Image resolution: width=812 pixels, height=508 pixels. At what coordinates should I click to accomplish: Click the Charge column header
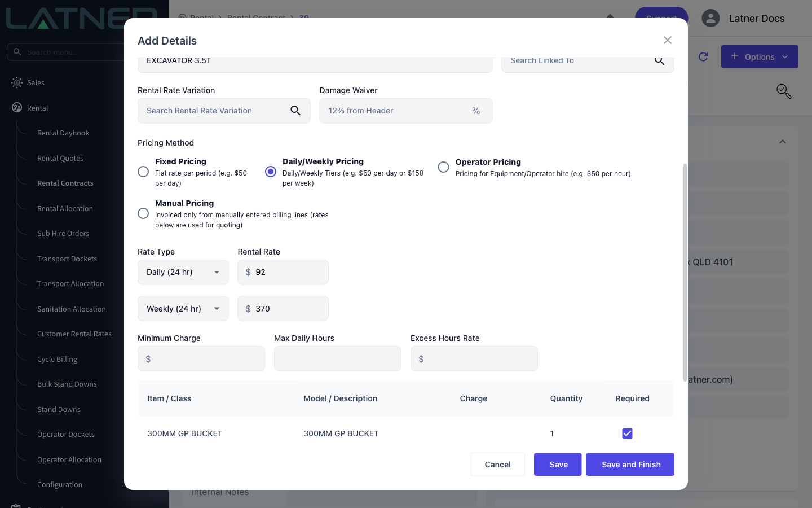(x=474, y=398)
